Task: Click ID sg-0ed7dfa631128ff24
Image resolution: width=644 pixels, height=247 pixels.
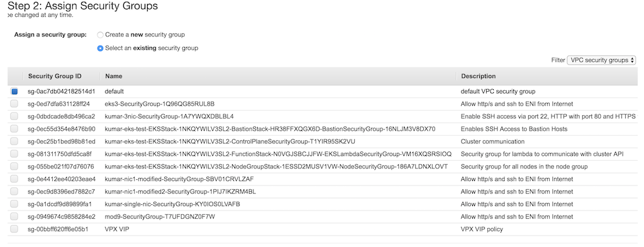Action: 58,104
